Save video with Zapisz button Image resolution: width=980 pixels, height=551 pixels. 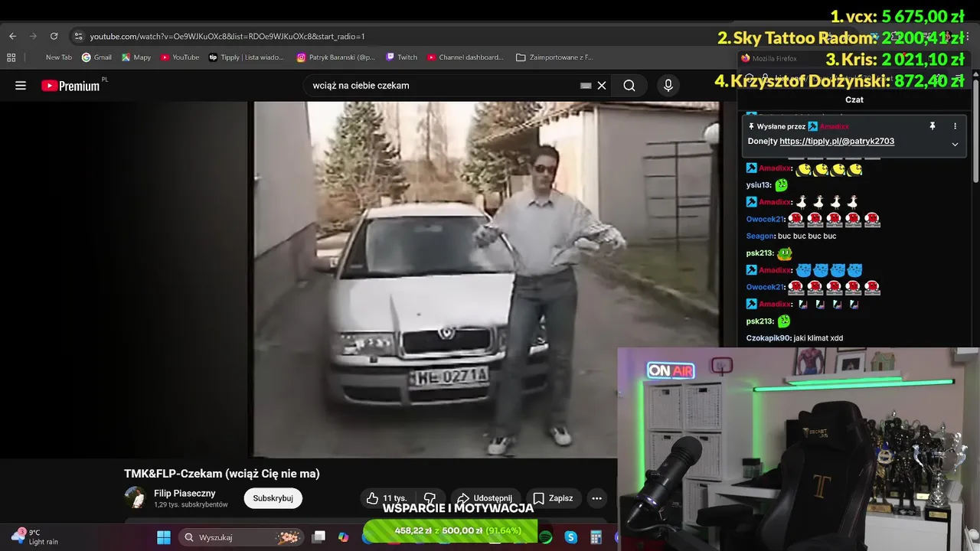click(553, 498)
